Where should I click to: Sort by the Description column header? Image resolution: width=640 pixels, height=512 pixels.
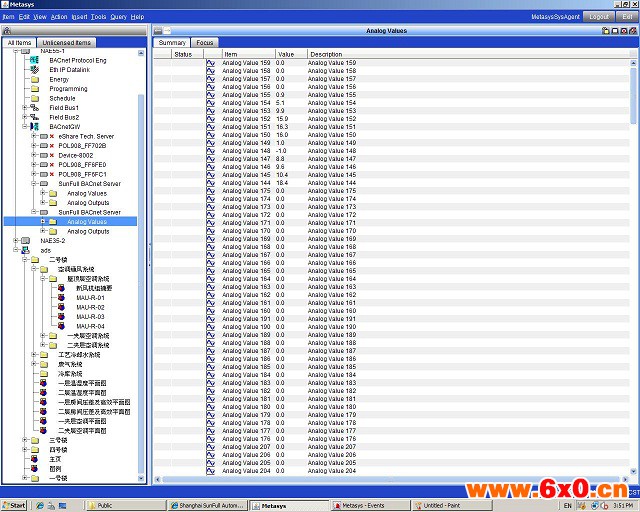pyautogui.click(x=469, y=54)
